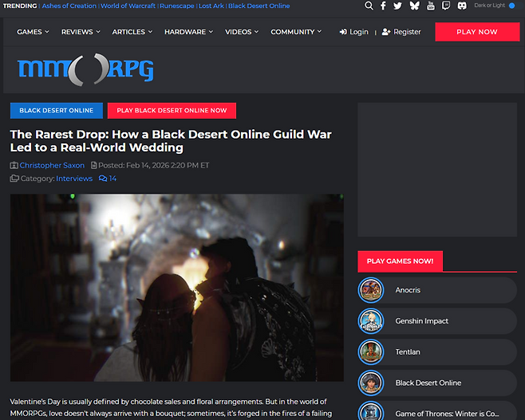
Task: Open the Bluesky butterfly icon
Action: pos(414,6)
